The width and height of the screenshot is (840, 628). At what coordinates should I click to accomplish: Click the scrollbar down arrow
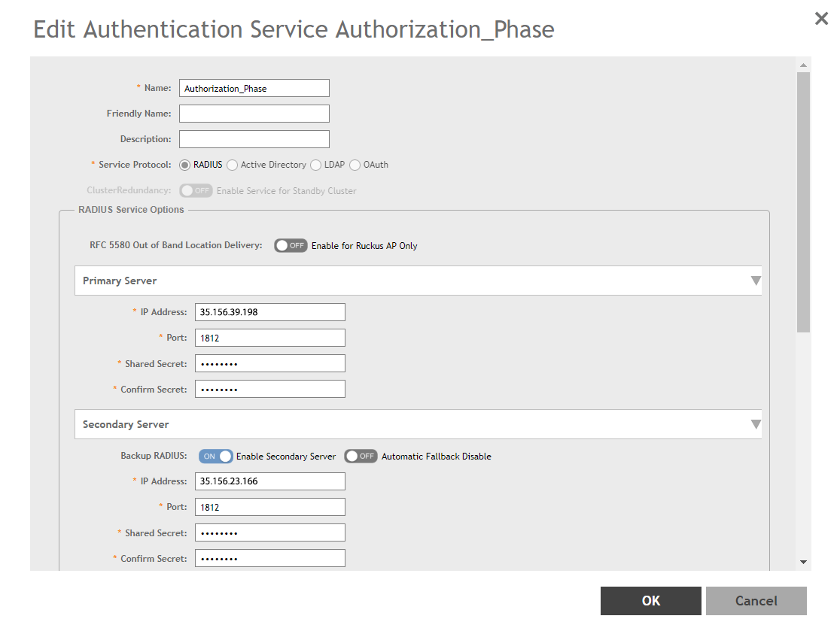click(x=804, y=560)
